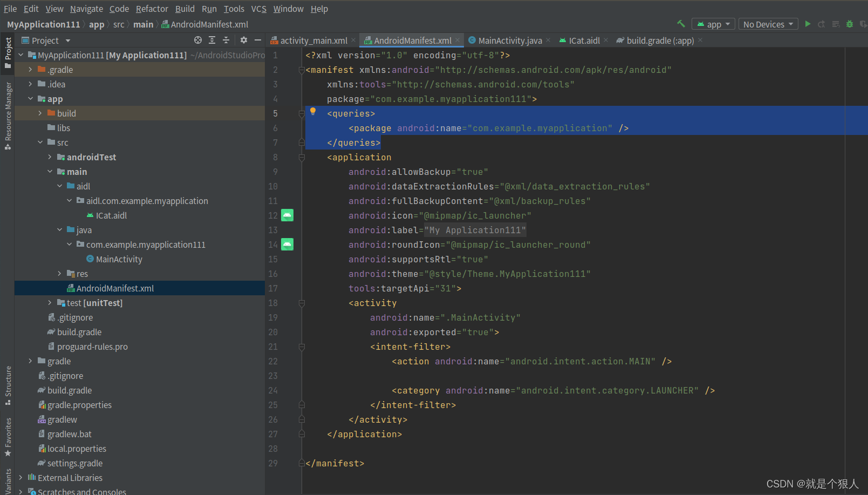The height and width of the screenshot is (495, 868).
Task: Open the Tools menu
Action: (x=234, y=9)
